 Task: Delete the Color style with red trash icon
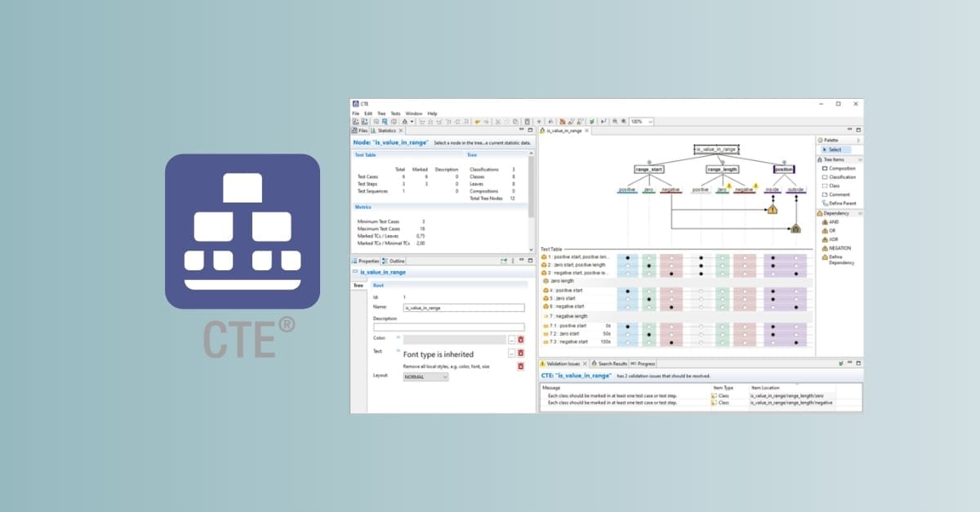pyautogui.click(x=520, y=339)
